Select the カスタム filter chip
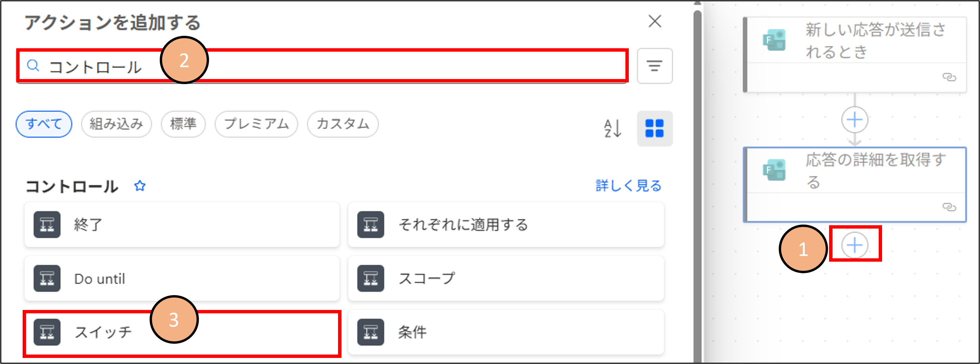Viewport: 980px width, 364px height. (x=342, y=124)
